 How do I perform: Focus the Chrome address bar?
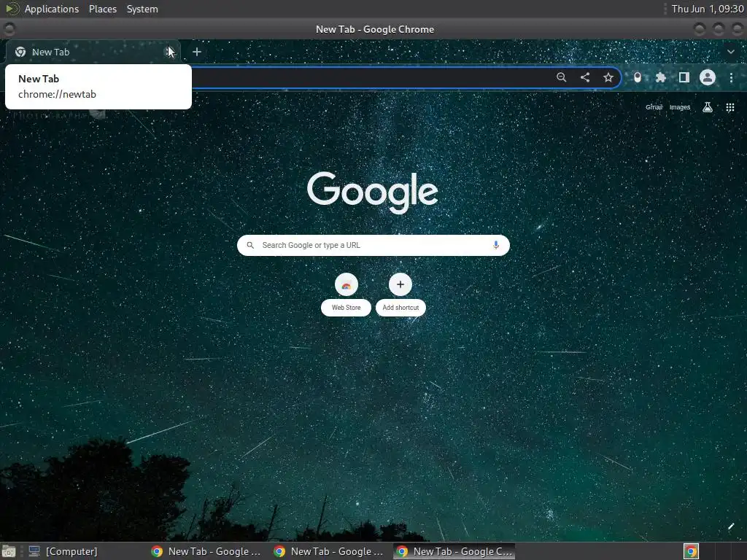(371, 77)
